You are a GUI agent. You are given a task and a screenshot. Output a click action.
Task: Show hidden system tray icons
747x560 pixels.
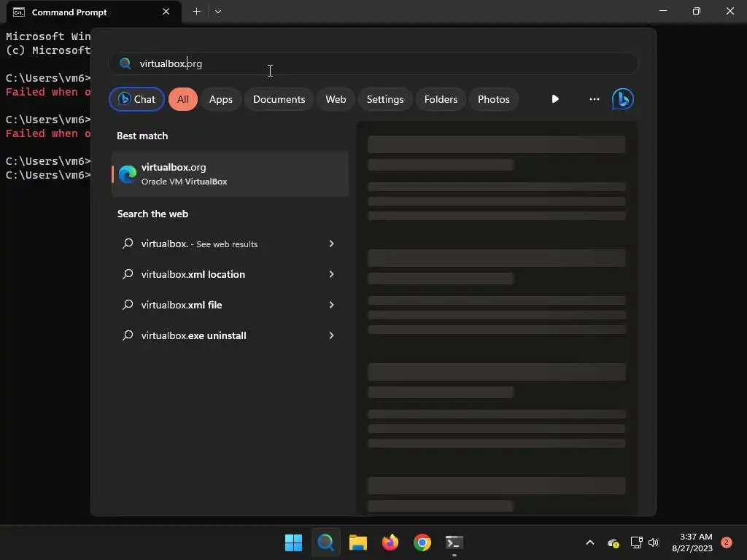click(589, 542)
